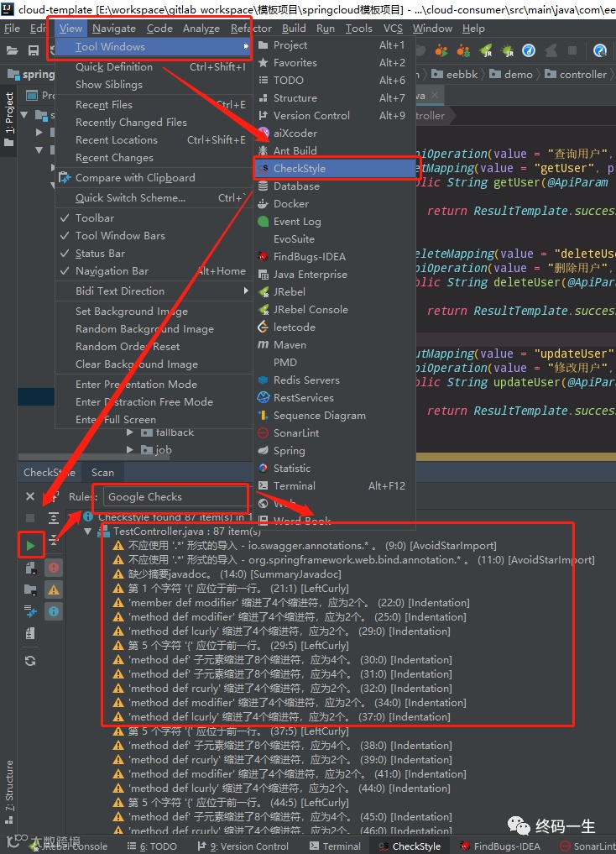Choose Quick Definition from View menu
The image size is (616, 854).
click(154, 67)
